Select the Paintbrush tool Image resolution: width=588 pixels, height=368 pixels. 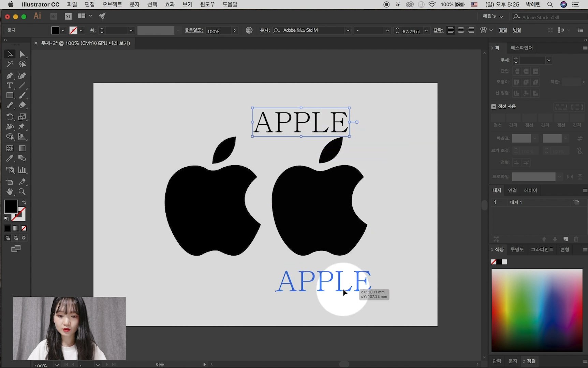pyautogui.click(x=22, y=95)
